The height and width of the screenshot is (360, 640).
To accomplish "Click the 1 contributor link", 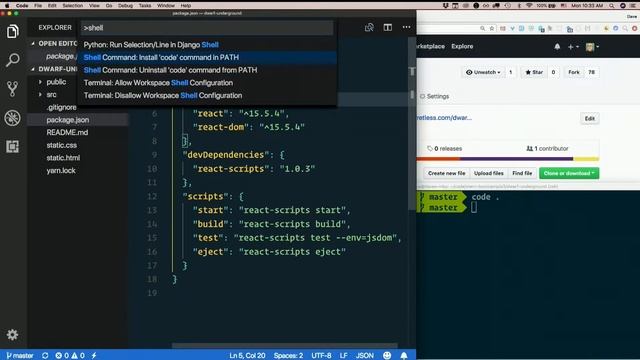I will 547,149.
